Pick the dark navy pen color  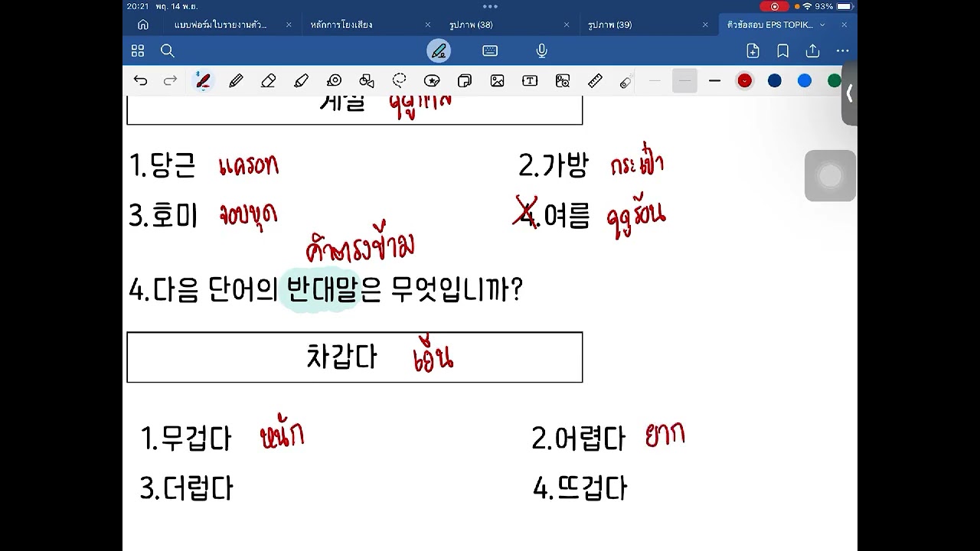click(775, 80)
